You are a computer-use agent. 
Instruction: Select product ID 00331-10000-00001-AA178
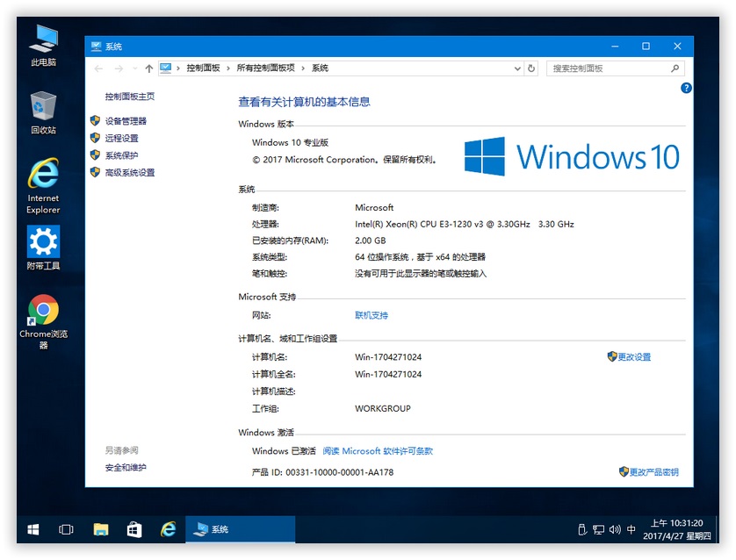pos(339,472)
